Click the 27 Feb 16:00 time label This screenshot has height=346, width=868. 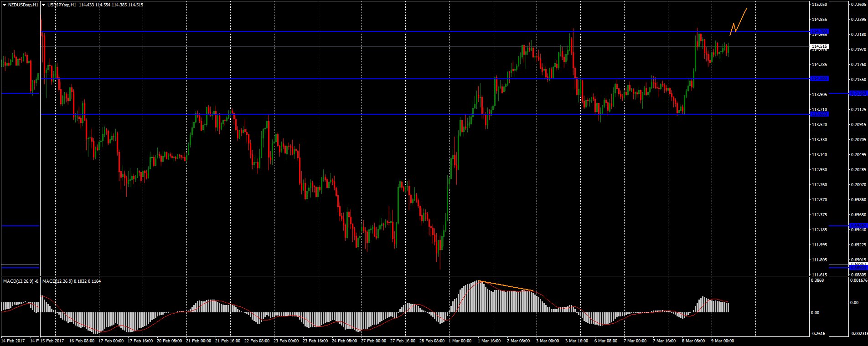403,341
